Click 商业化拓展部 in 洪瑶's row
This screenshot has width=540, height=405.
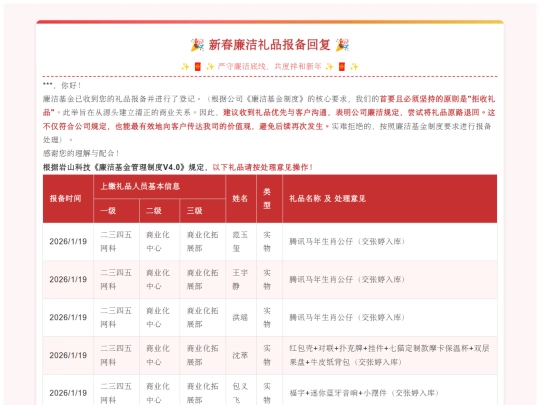click(202, 317)
